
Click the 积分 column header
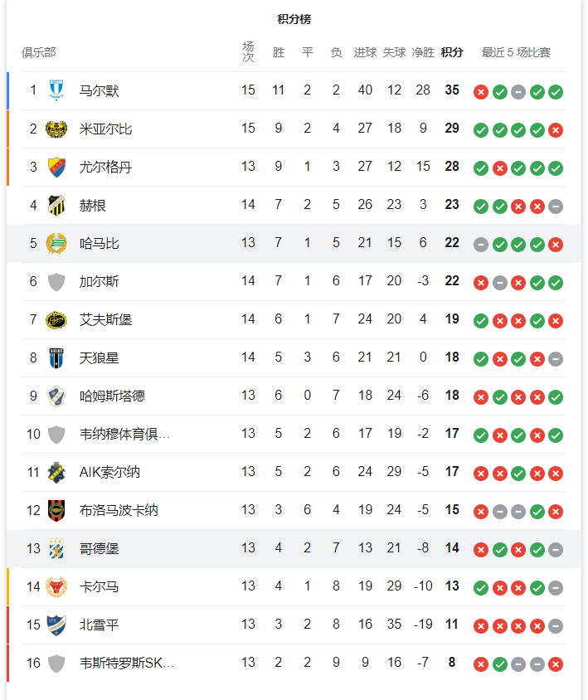[x=452, y=52]
